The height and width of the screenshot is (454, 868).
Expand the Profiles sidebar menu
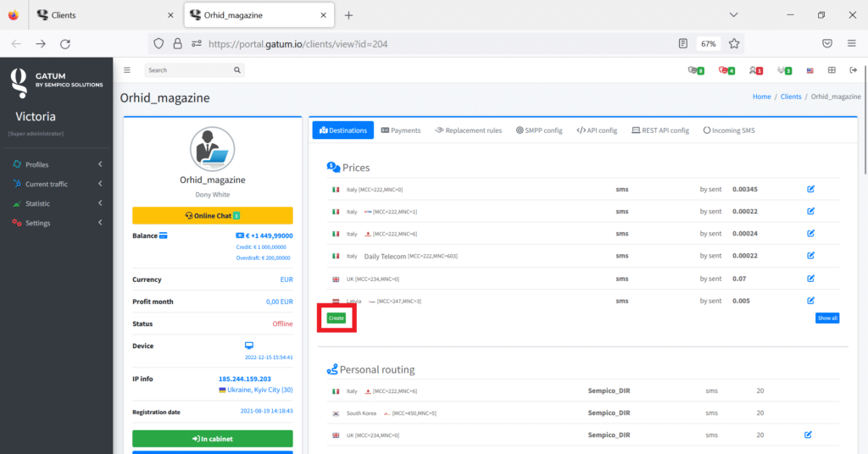(x=57, y=164)
